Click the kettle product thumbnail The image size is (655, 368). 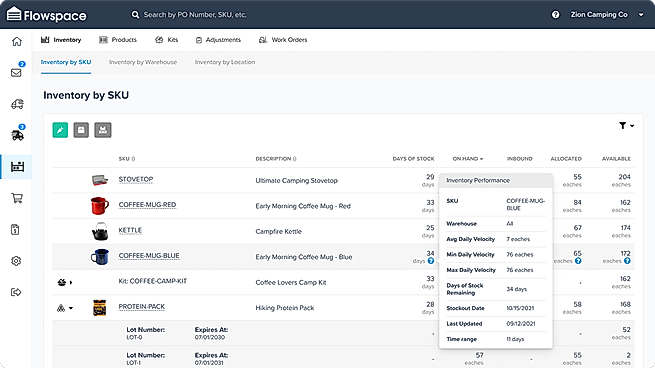point(100,231)
